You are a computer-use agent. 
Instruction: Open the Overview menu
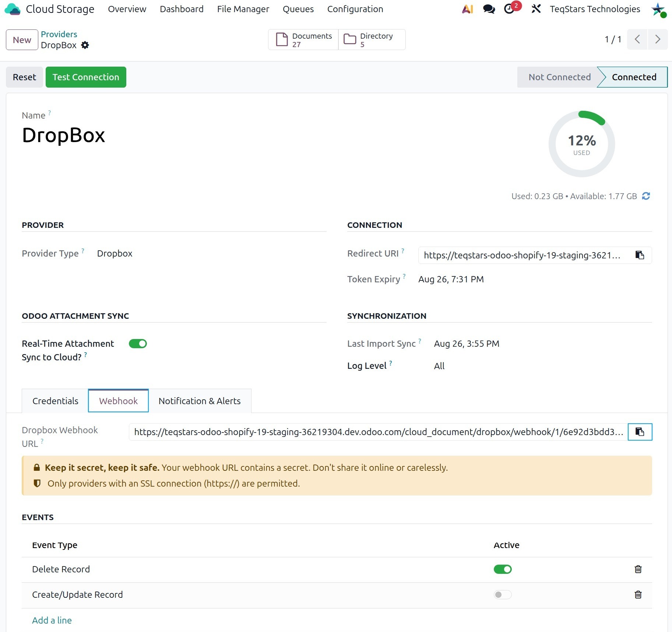pyautogui.click(x=127, y=9)
